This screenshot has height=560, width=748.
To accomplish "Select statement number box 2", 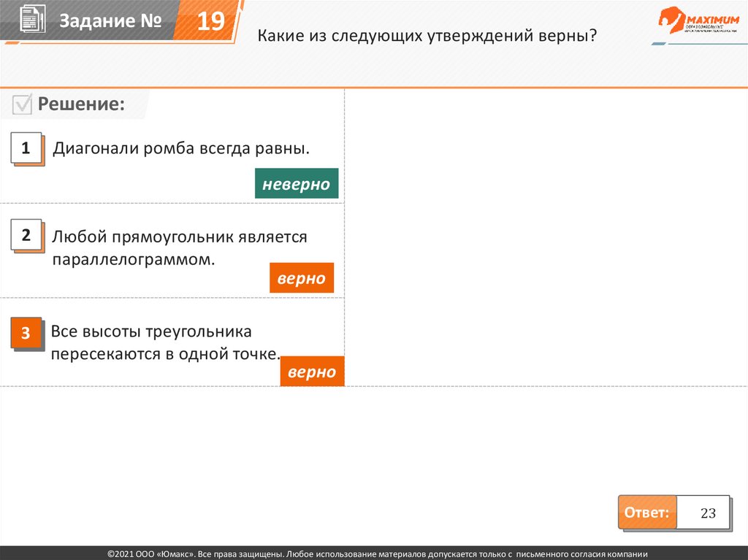I will [x=27, y=236].
